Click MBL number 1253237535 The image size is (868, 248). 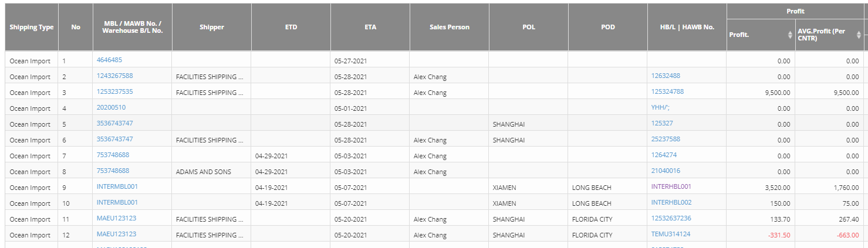114,91
